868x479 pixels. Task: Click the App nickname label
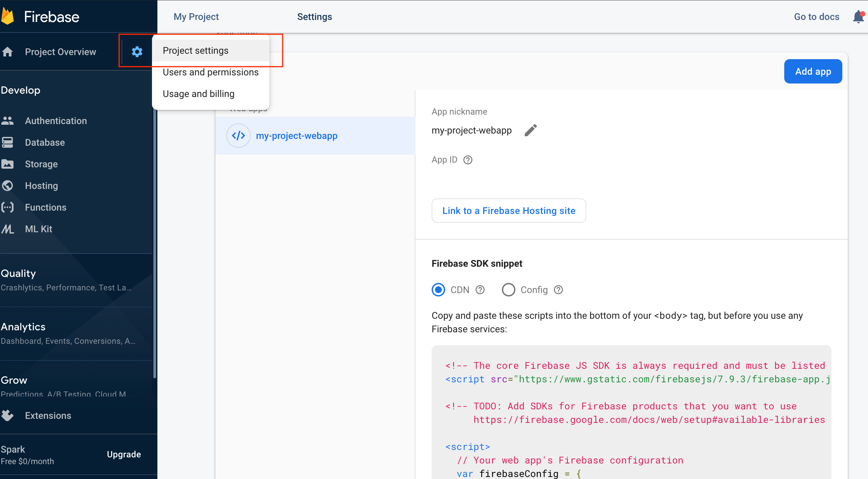459,112
